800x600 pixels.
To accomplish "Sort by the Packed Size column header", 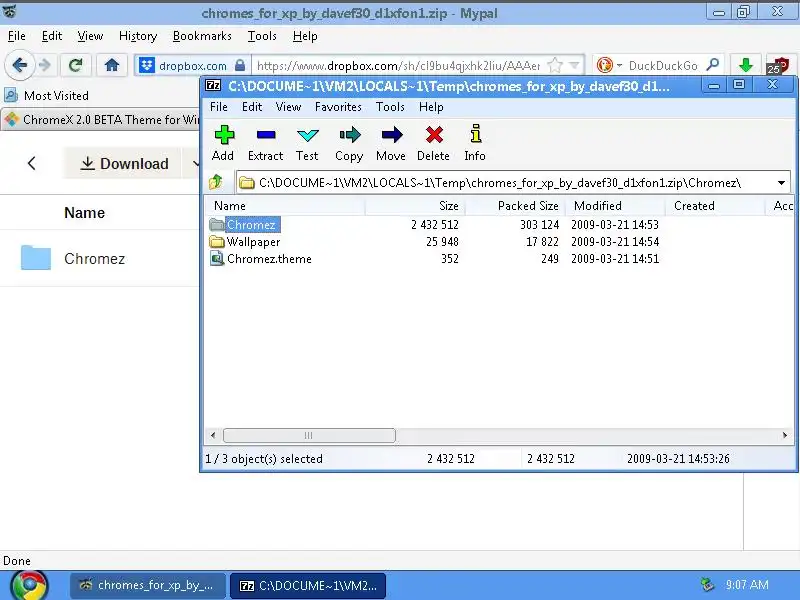I will [515, 206].
